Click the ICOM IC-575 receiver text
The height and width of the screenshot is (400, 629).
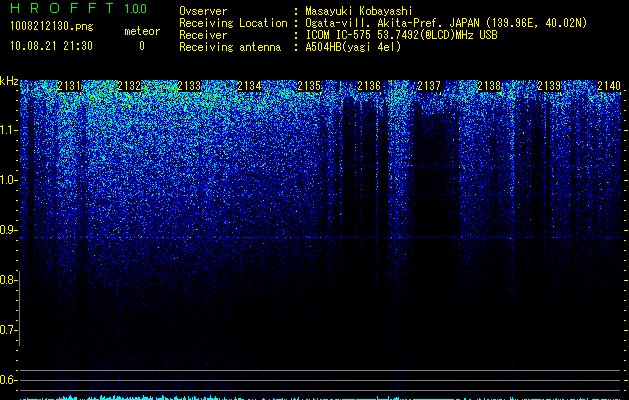(x=401, y=35)
